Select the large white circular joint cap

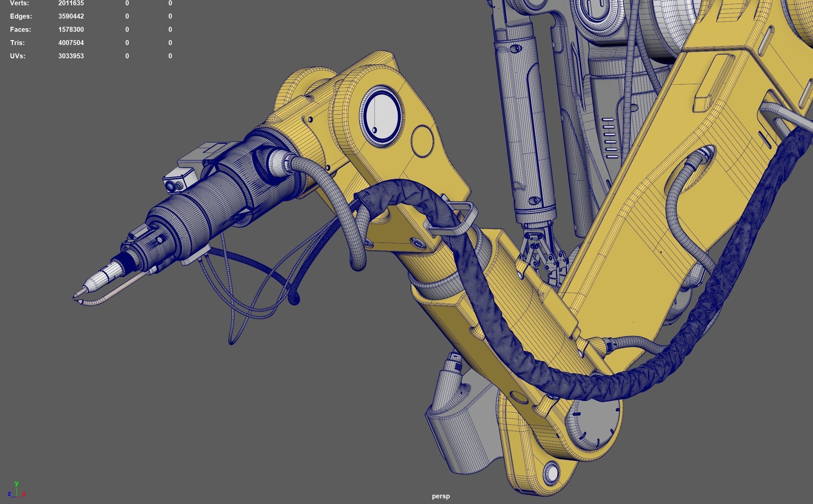pos(382,116)
